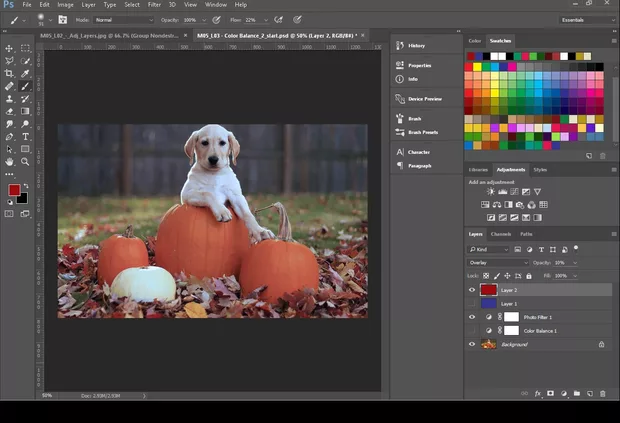The height and width of the screenshot is (423, 620).
Task: Open the Filter menu
Action: click(x=153, y=5)
